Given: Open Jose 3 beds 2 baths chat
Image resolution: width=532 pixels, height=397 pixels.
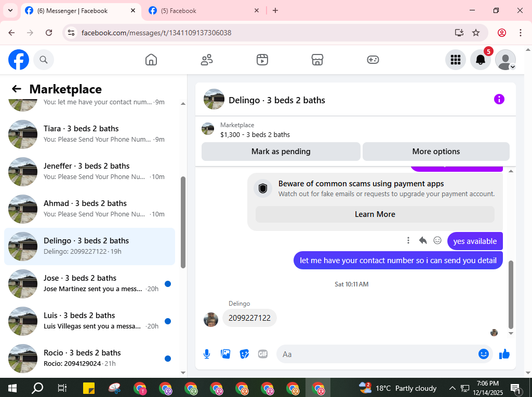Looking at the screenshot, I should [89, 283].
